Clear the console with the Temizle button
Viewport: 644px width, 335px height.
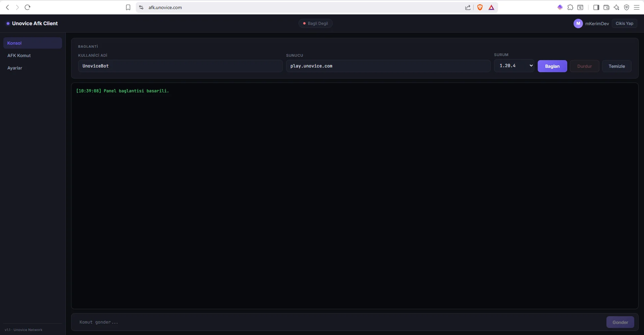(x=617, y=66)
